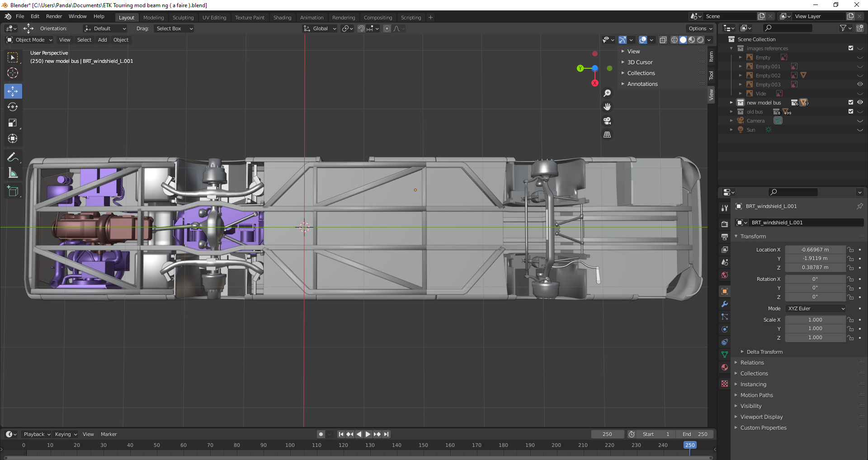The height and width of the screenshot is (460, 868).
Task: Uncheck the new model bus collection checkbox
Action: point(850,103)
